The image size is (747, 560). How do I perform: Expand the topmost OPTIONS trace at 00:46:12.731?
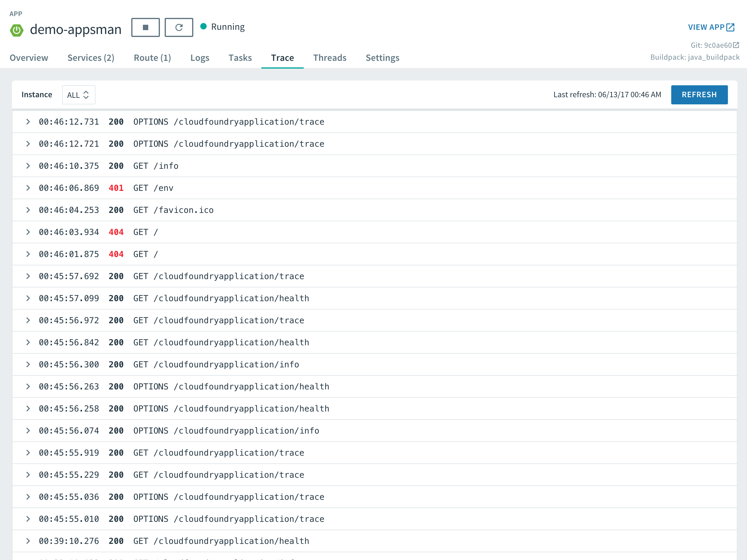(28, 122)
